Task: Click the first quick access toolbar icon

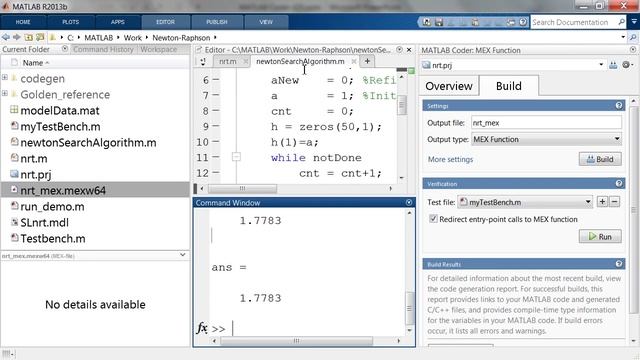Action: point(427,22)
